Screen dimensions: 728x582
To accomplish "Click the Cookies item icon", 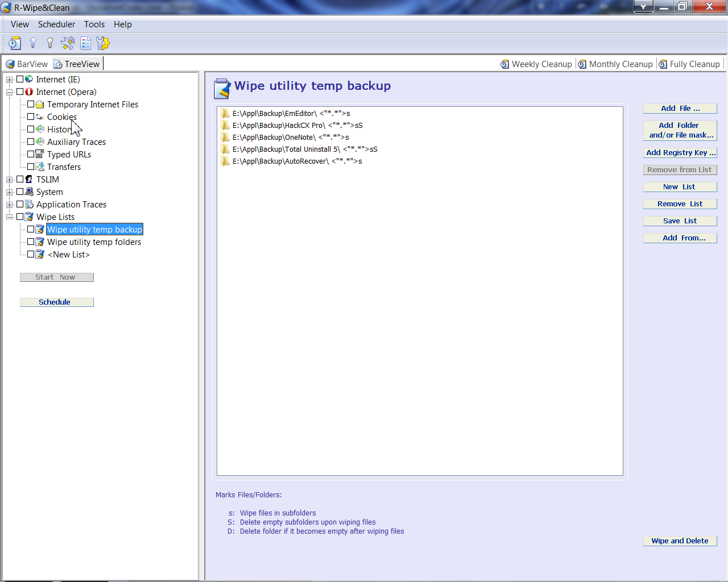I will coord(40,117).
